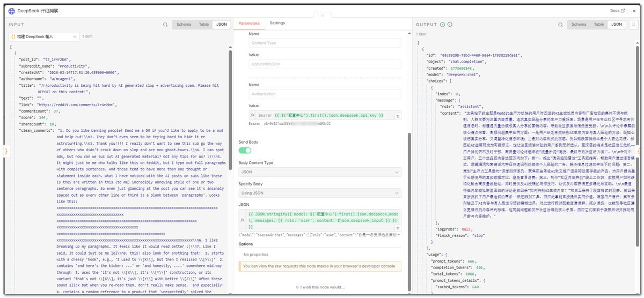Screen dimensions: 644x298
Task: Click the node title DeepSeek 评论洞察
Action: pos(38,11)
